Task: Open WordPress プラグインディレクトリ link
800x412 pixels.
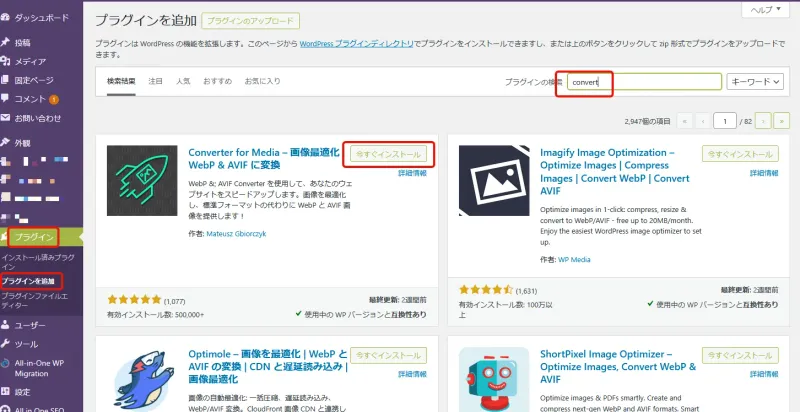Action: coord(357,44)
